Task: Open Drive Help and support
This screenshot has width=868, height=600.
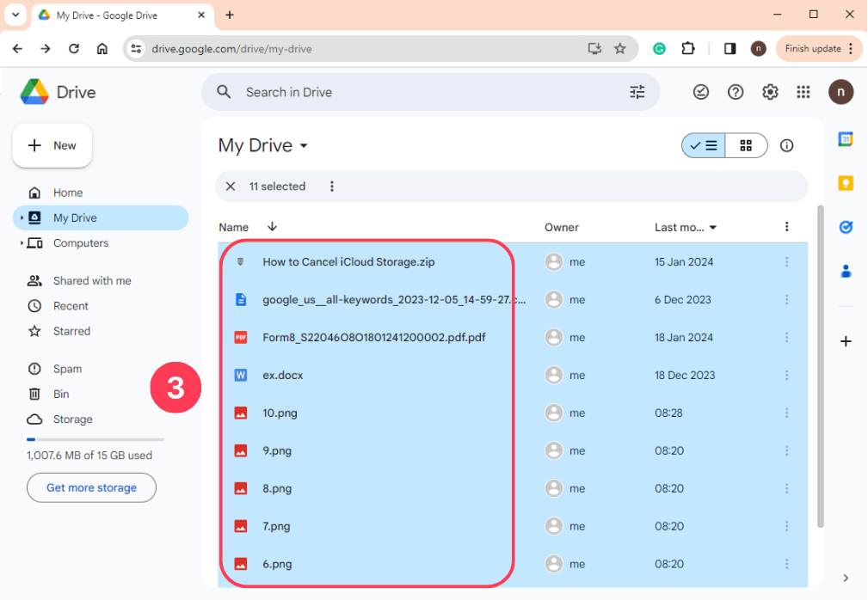Action: click(x=736, y=92)
